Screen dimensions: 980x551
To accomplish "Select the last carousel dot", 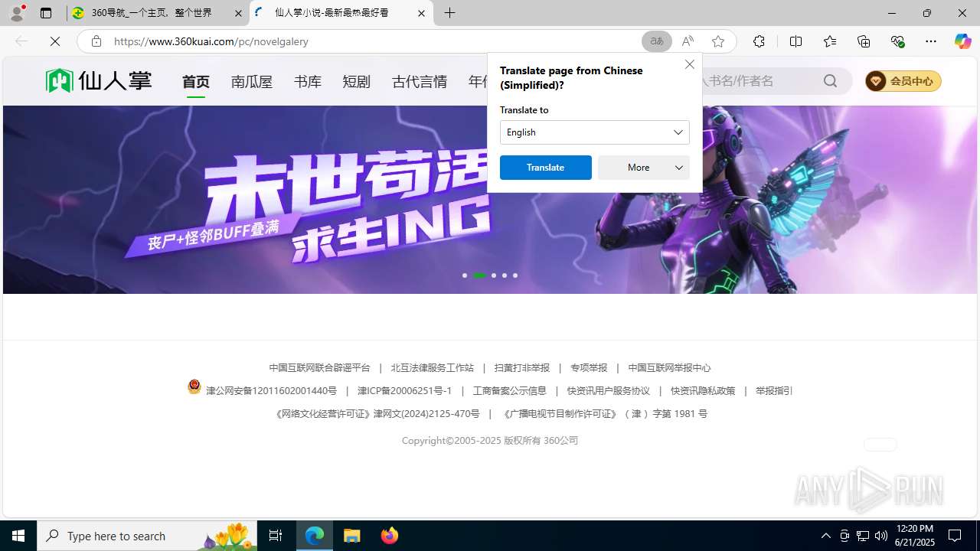I will click(x=515, y=275).
